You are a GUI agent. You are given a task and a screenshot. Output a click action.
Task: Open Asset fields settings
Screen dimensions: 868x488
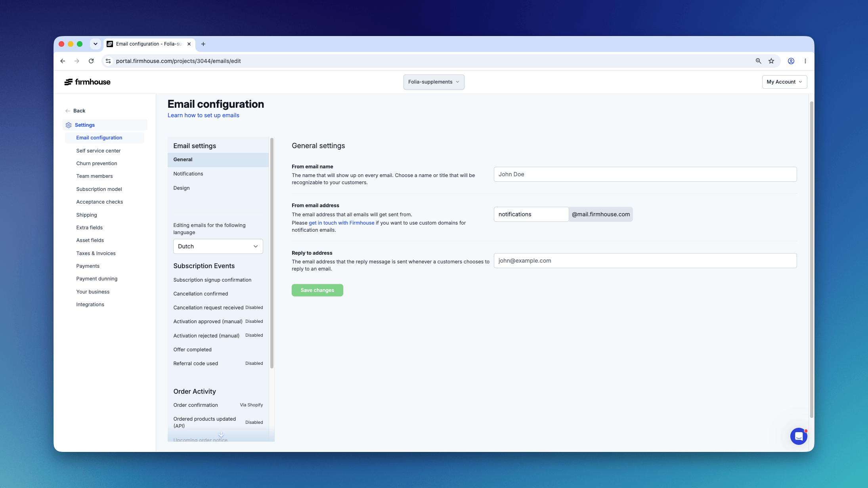(90, 240)
